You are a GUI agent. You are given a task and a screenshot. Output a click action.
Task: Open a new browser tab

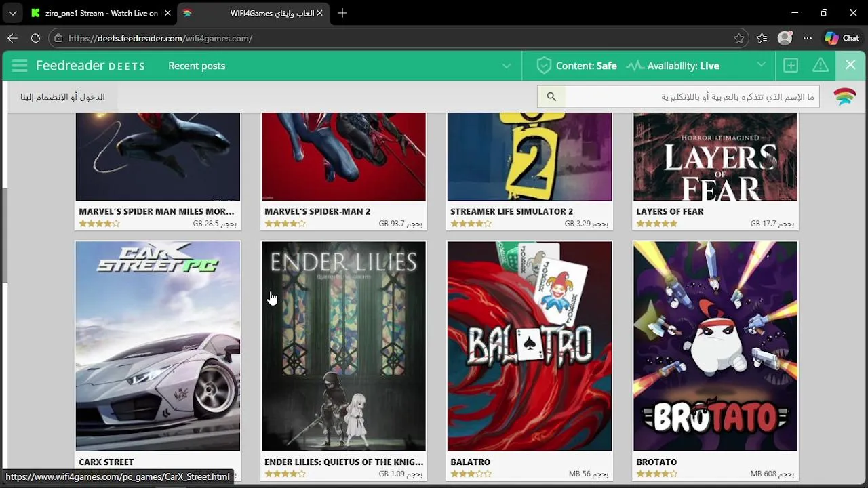click(342, 13)
